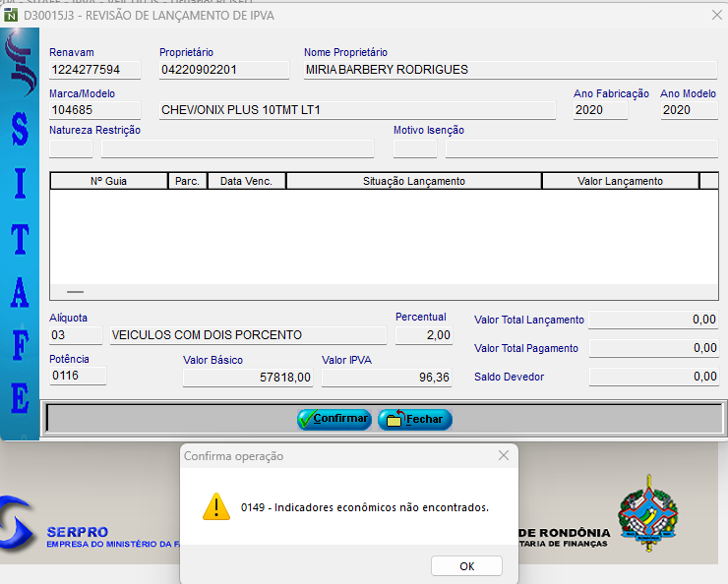
Task: Click the Fechar button
Action: 414,419
